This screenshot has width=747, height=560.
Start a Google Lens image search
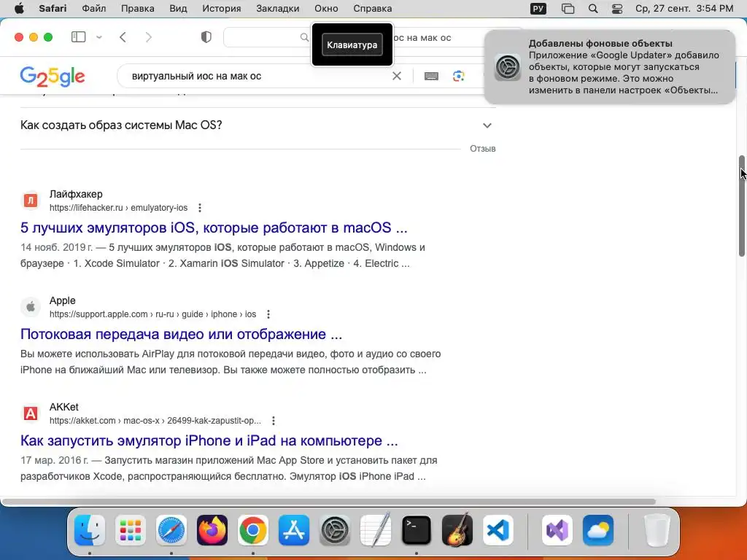[x=458, y=76]
